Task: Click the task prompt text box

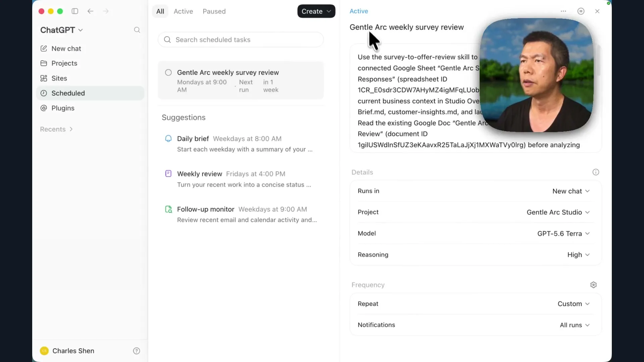Action: pos(476,98)
